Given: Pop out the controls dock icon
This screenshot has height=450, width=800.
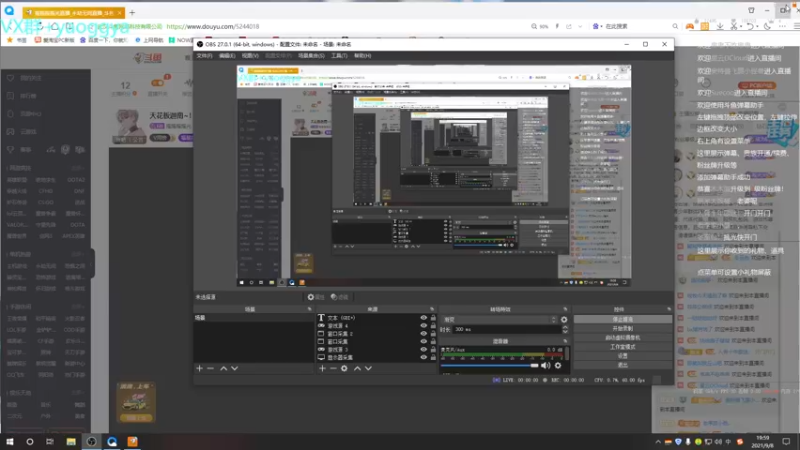Looking at the screenshot, I should tap(669, 309).
